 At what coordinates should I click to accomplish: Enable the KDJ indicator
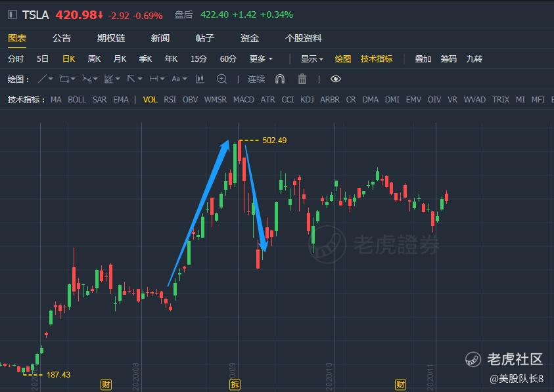pyautogui.click(x=307, y=100)
